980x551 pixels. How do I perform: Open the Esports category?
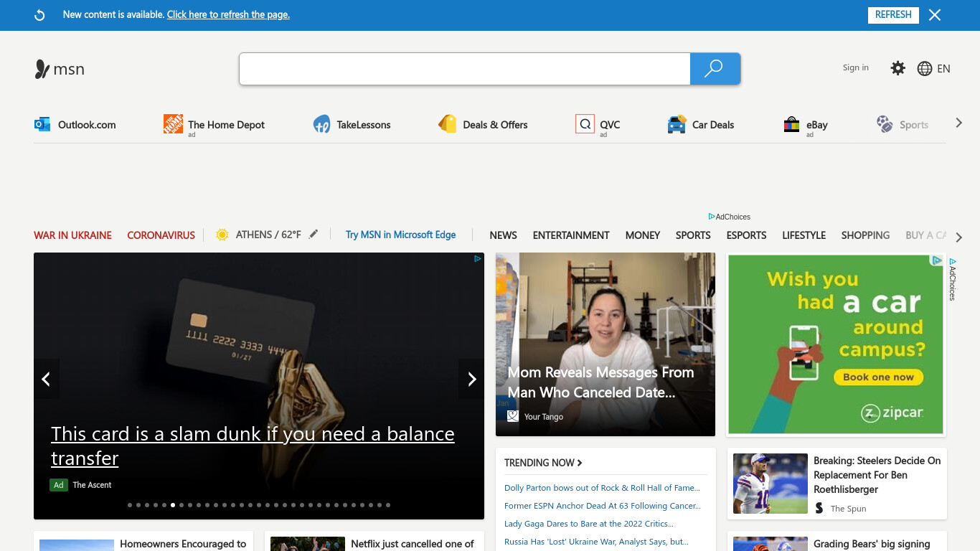point(746,235)
